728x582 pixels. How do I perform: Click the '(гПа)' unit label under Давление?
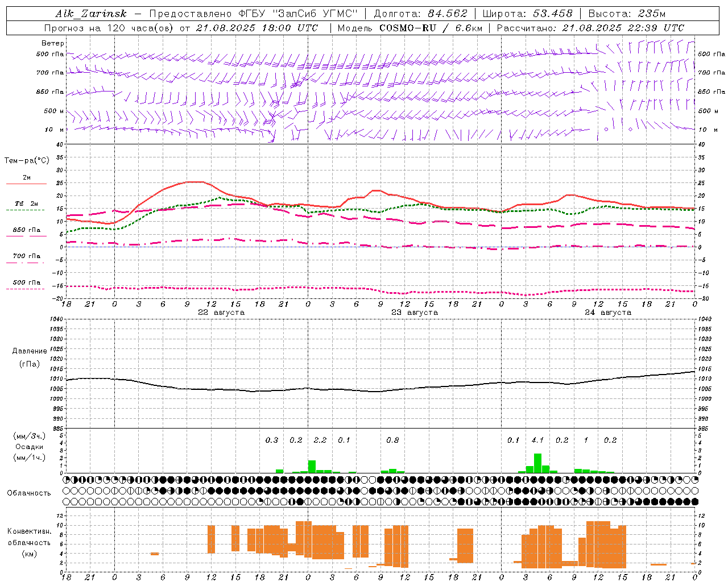30,364
